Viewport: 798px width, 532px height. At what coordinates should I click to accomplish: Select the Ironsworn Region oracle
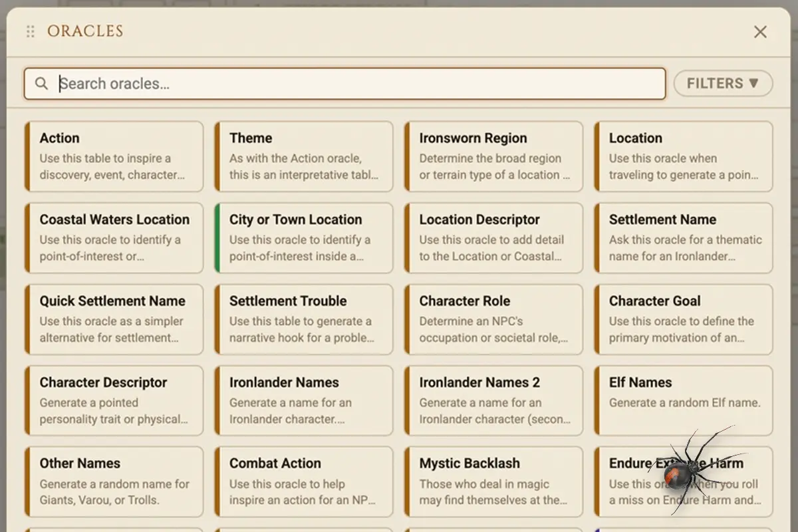[x=493, y=156]
